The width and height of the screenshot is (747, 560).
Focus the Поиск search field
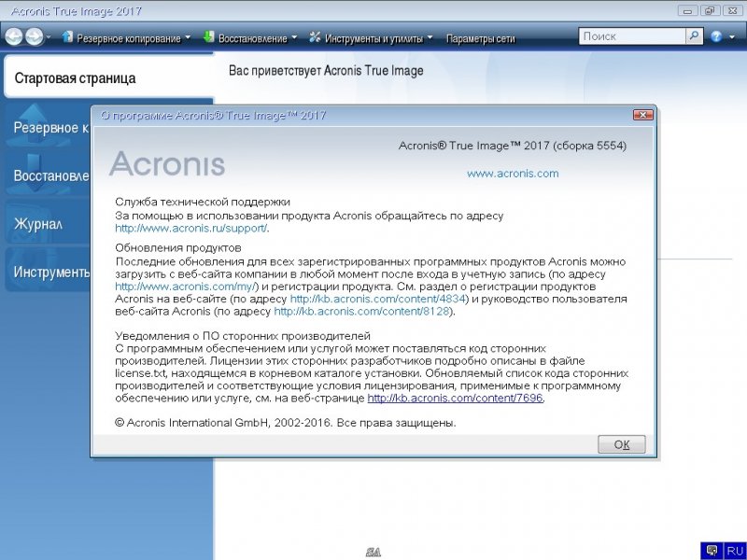pos(632,36)
